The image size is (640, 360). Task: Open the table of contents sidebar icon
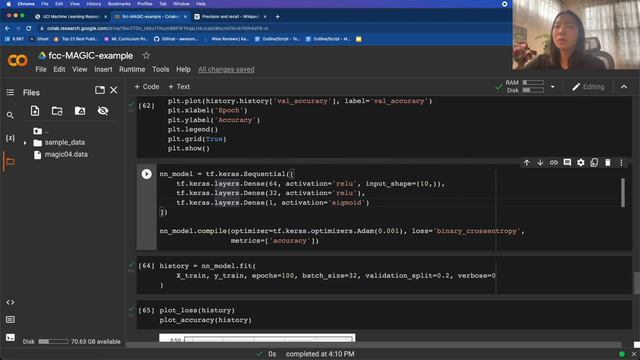(x=10, y=92)
